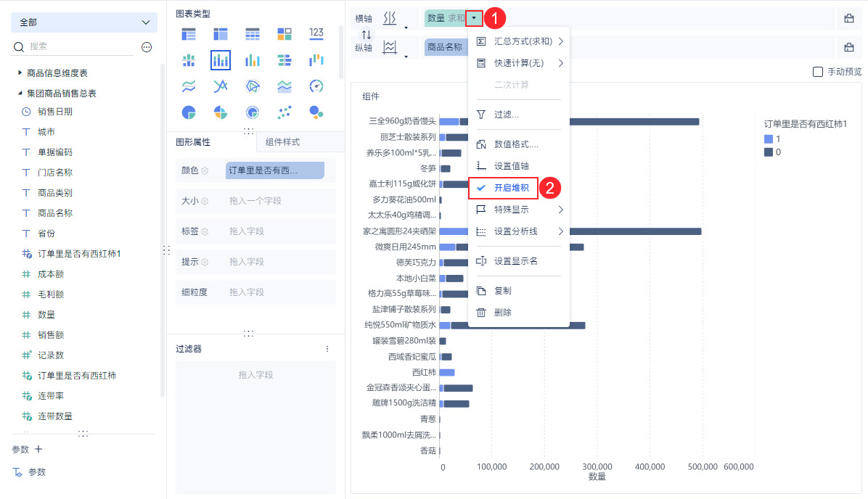Enable the 手动预览 checkbox
The width and height of the screenshot is (868, 499).
pos(818,72)
